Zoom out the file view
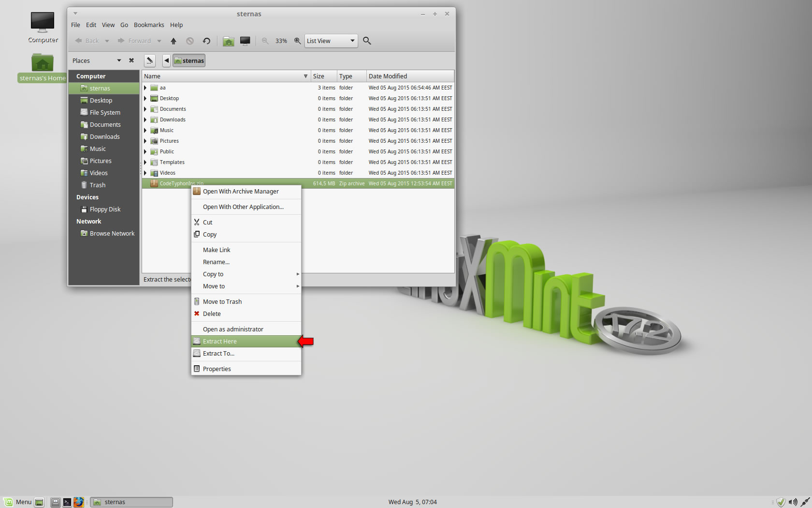 click(x=265, y=41)
